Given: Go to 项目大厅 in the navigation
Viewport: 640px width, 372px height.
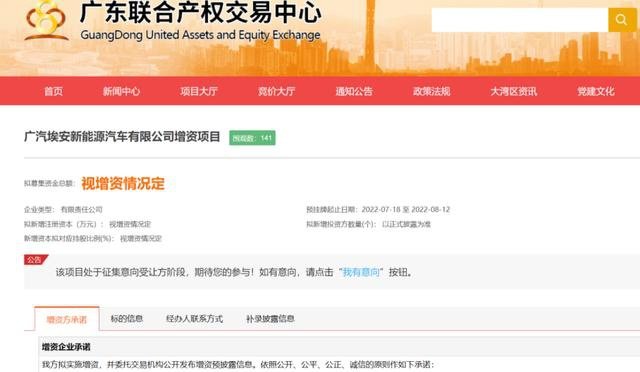Looking at the screenshot, I should point(199,91).
